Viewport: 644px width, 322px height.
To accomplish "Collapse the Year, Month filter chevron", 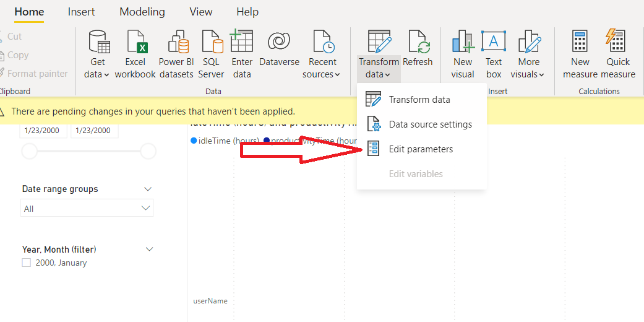I will pos(148,249).
